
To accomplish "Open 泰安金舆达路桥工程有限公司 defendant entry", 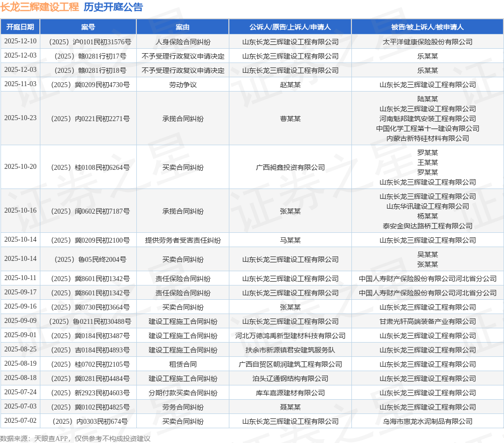I will coord(427,226).
